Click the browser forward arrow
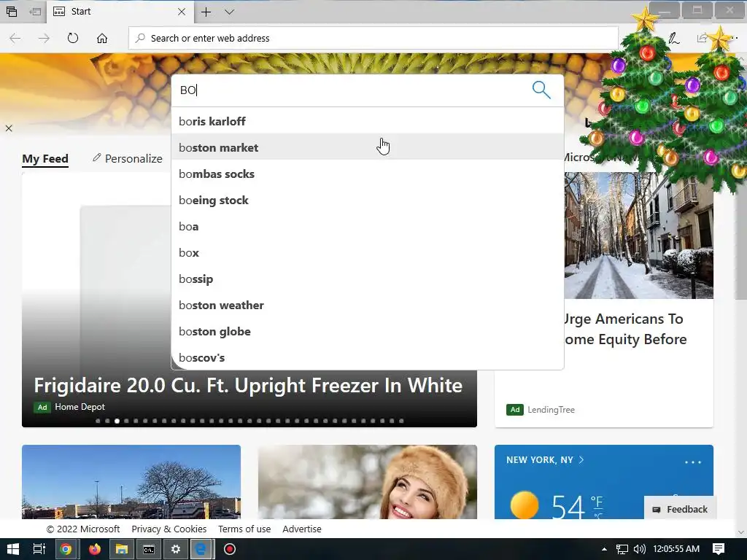Viewport: 747px width, 560px height. point(44,38)
